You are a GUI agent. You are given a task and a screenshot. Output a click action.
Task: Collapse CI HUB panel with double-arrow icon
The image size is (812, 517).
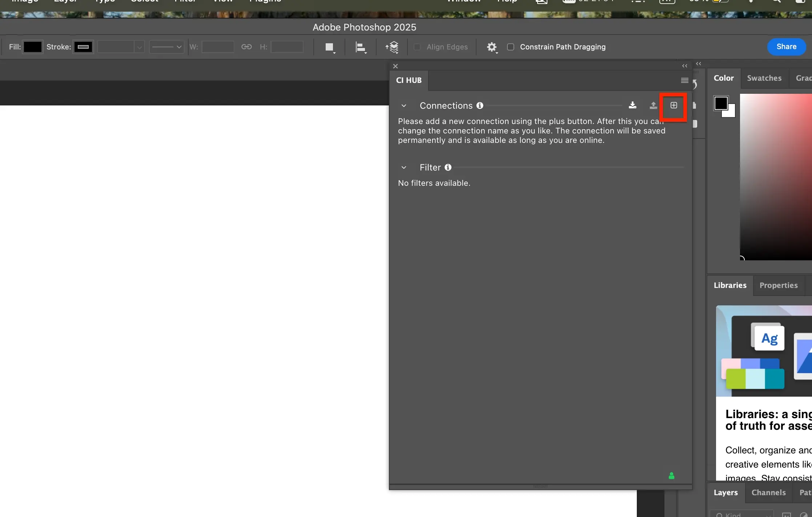coord(684,66)
